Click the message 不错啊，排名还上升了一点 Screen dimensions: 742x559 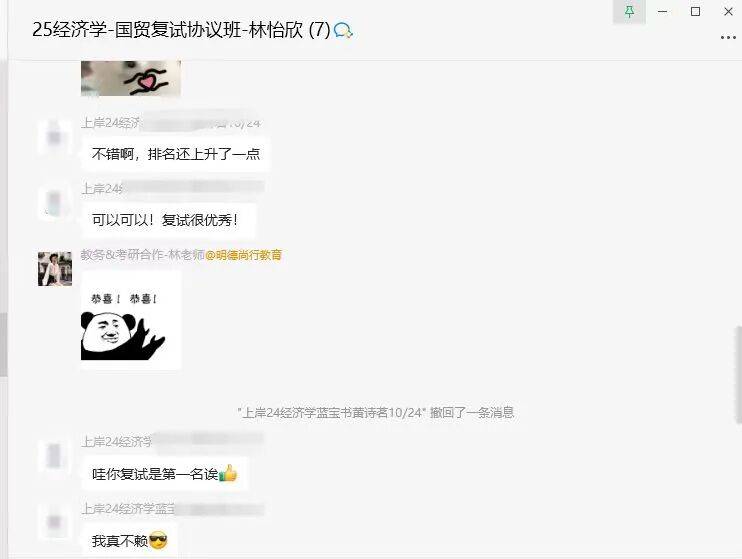[x=176, y=154]
